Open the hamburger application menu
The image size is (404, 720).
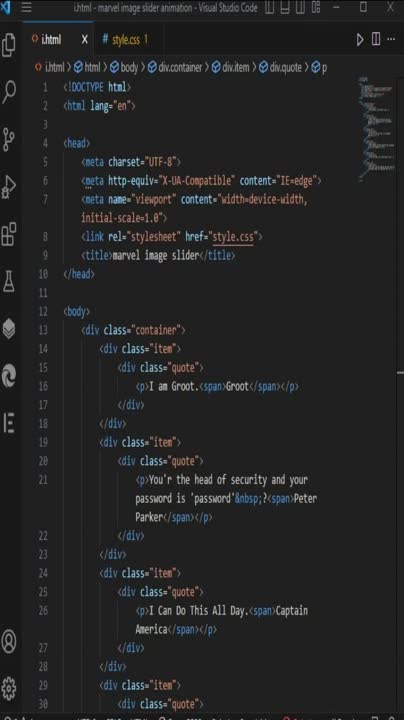[27, 7]
